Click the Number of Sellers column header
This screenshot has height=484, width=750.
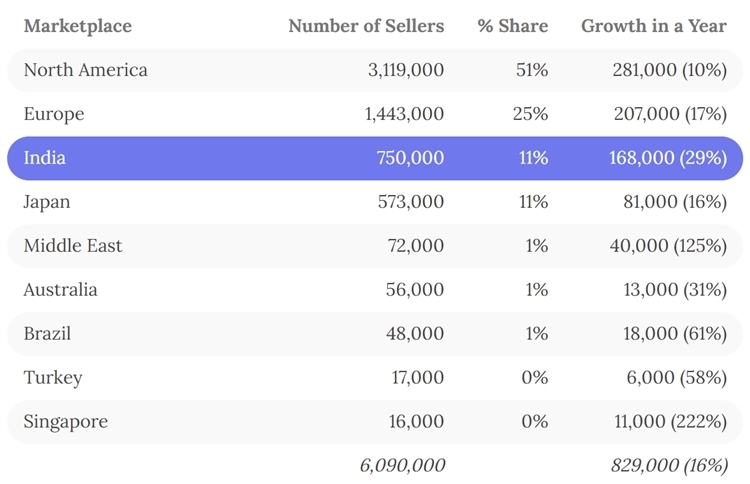click(366, 26)
